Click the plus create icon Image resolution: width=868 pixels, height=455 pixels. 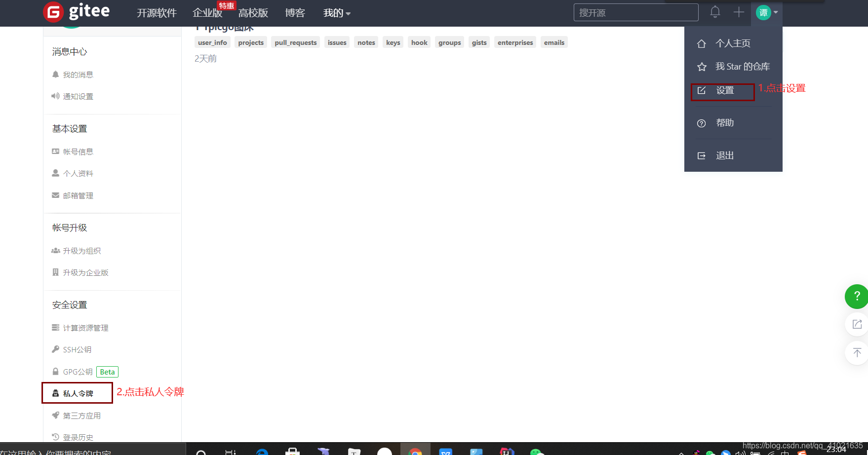coord(739,12)
